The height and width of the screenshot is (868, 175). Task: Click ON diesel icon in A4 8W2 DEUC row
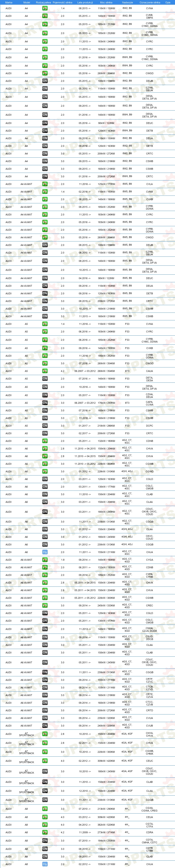coord(45,123)
